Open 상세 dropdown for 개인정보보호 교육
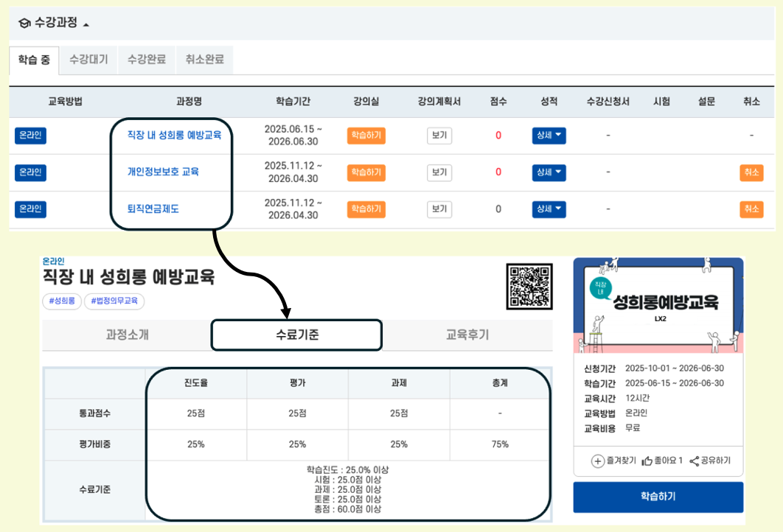783x532 pixels. coord(549,172)
